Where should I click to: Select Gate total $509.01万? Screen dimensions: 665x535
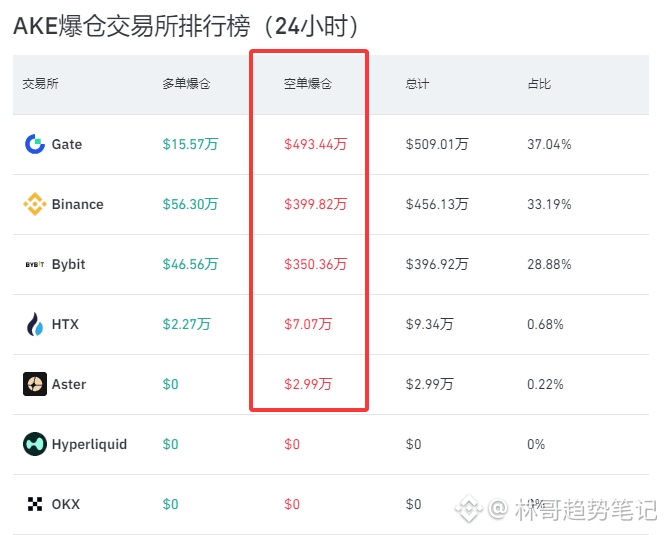point(437,144)
